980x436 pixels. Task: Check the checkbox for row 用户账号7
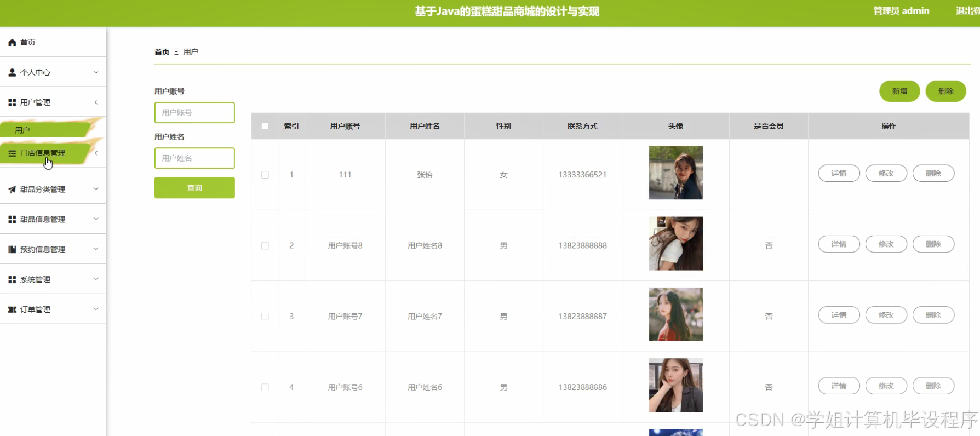tap(265, 317)
